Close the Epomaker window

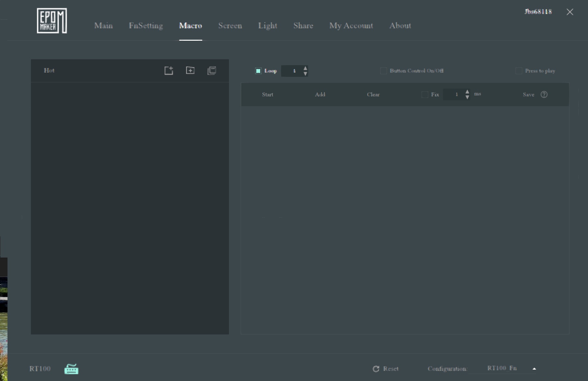pos(570,12)
